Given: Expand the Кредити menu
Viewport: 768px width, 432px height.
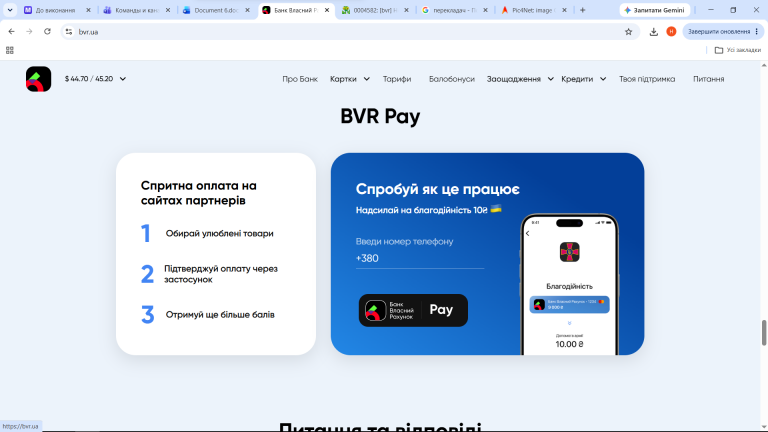Looking at the screenshot, I should [583, 79].
